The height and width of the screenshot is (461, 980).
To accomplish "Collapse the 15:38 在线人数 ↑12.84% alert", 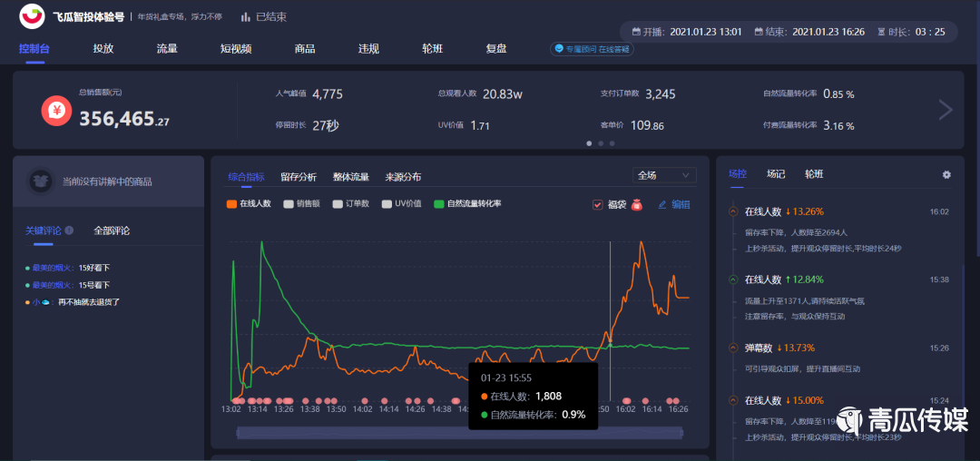I will point(732,280).
